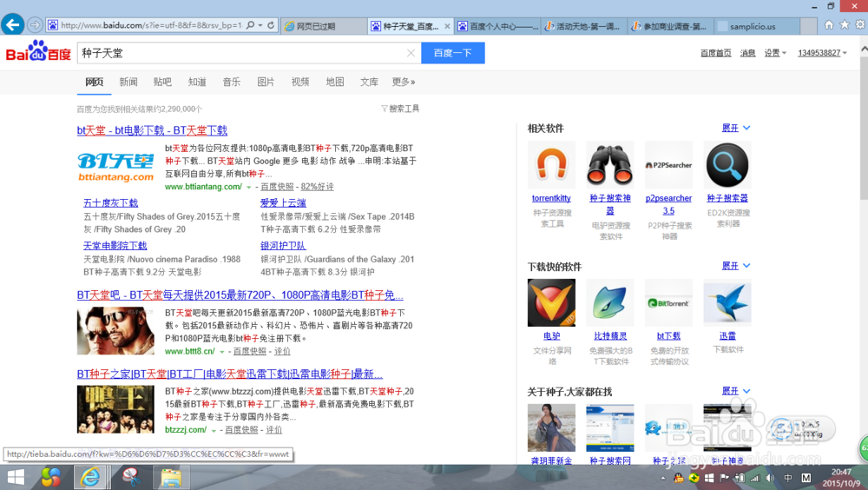Click the browser forward arrow button
Image resolution: width=868 pixels, height=490 pixels.
tap(35, 25)
